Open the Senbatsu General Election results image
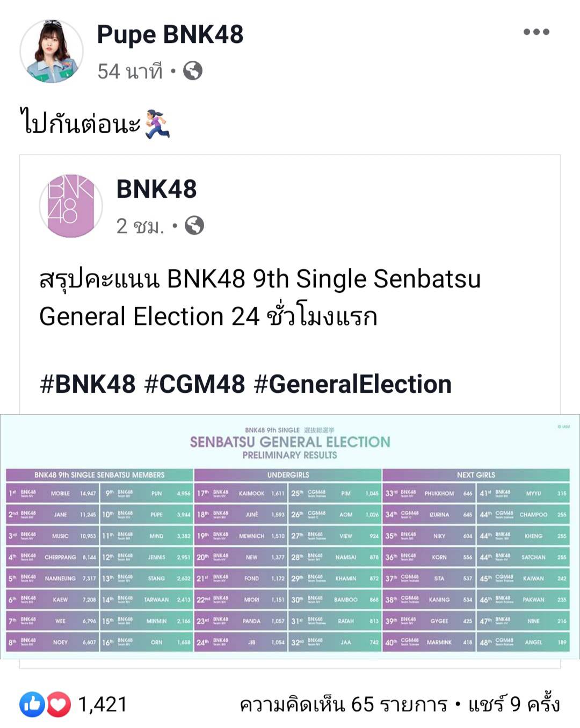Viewport: 580px width, 728px height. (290, 537)
